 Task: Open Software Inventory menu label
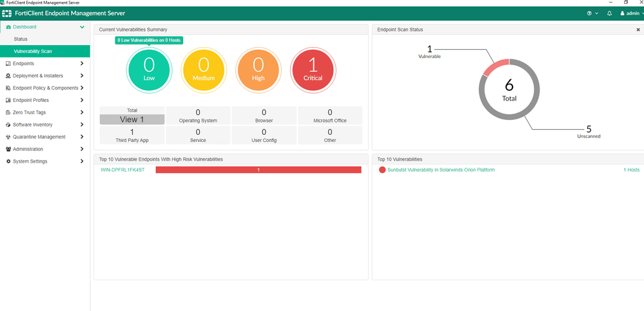pyautogui.click(x=32, y=125)
